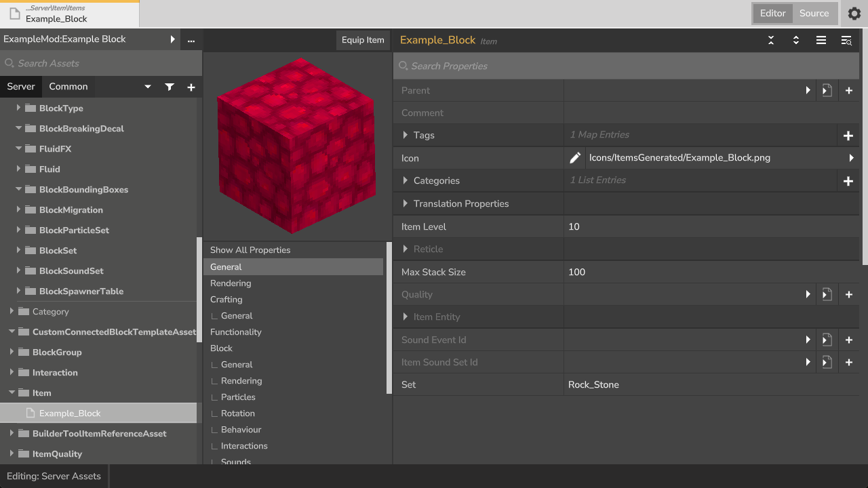Expand the Tags property

(x=406, y=135)
